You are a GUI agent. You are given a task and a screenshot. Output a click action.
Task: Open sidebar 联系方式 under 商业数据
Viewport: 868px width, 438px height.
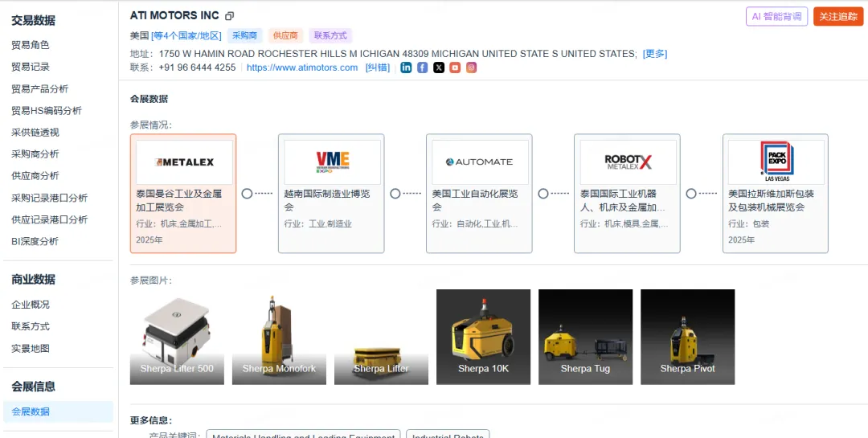pos(31,326)
